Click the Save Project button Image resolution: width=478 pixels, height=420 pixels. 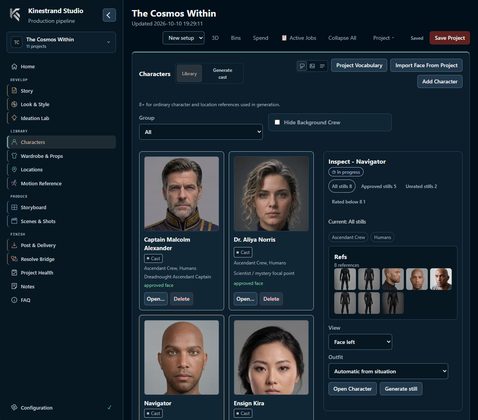450,38
